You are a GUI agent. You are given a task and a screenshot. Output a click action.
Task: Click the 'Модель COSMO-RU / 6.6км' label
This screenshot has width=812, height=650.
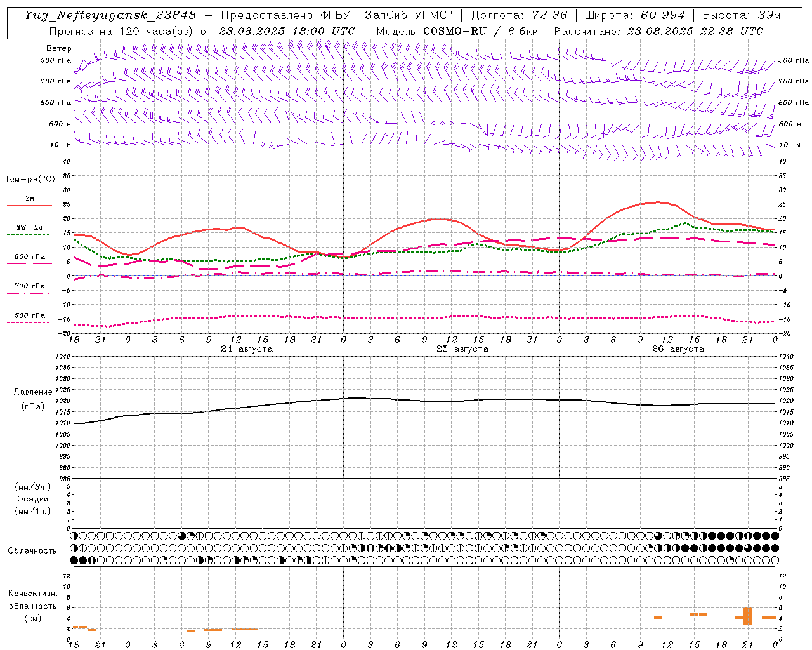[457, 31]
